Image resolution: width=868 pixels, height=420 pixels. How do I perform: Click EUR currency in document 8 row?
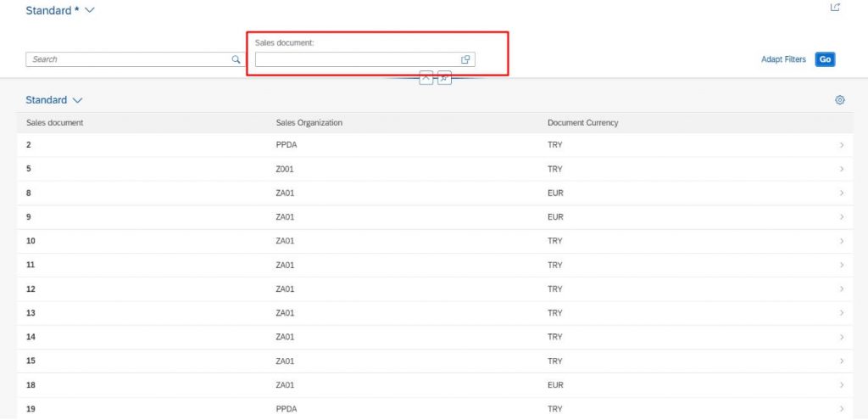point(555,193)
